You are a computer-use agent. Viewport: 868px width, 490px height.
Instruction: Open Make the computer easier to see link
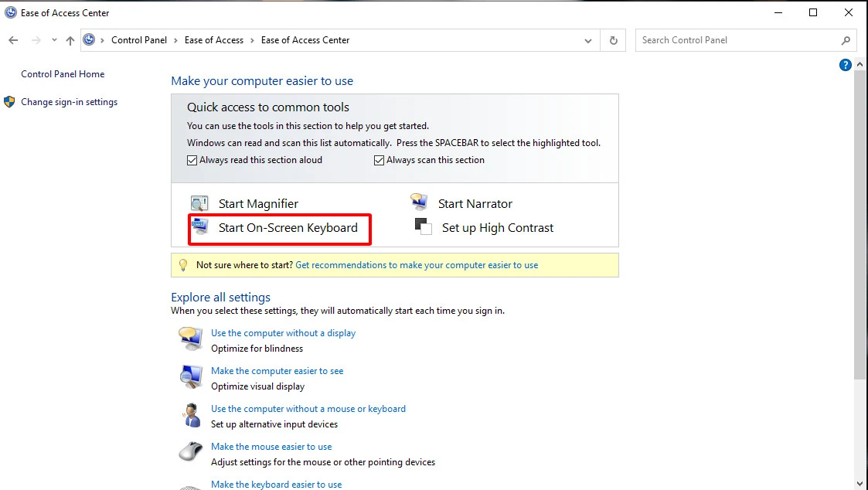point(277,371)
